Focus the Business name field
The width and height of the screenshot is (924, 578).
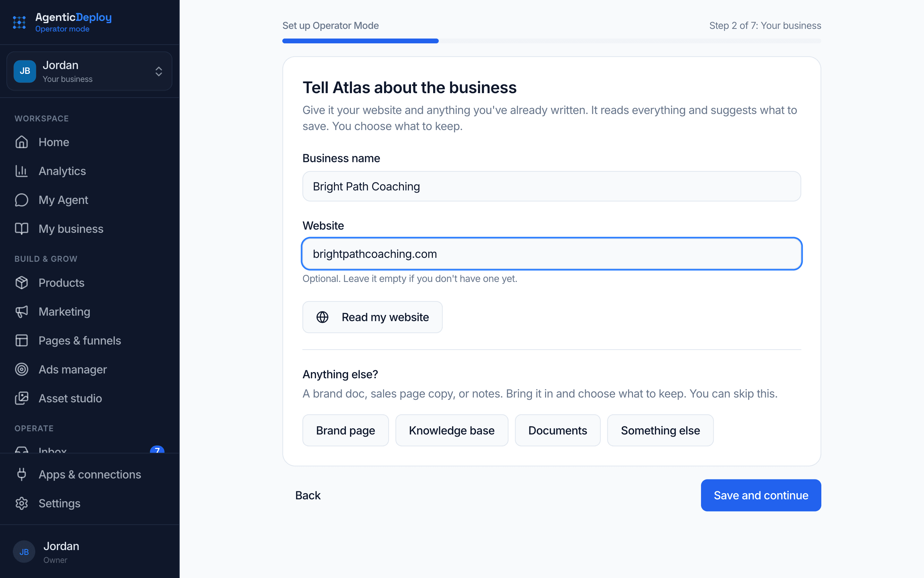point(552,186)
